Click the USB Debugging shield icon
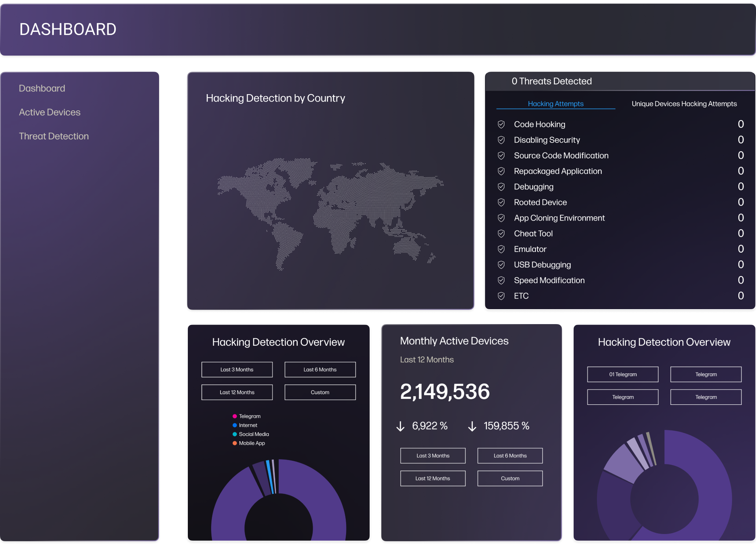The image size is (756, 549). click(x=502, y=264)
